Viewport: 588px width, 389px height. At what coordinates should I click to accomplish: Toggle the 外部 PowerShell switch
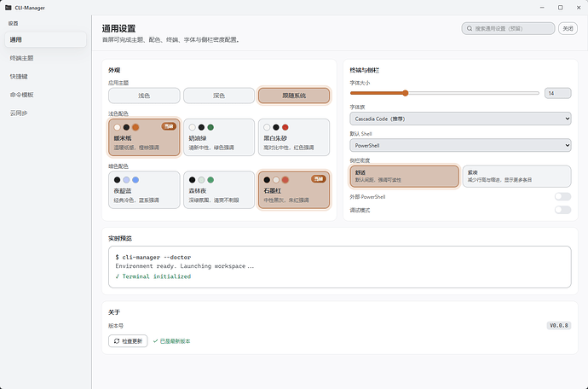click(562, 196)
